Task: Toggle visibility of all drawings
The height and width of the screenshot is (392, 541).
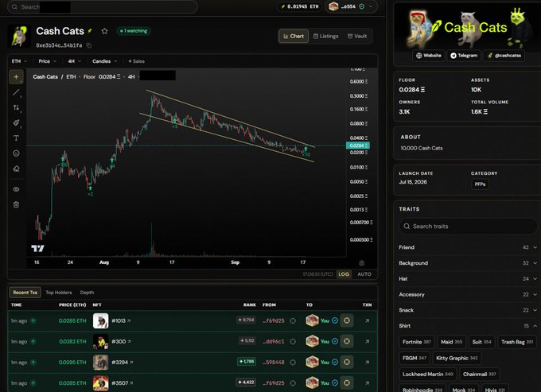Action: coord(16,189)
